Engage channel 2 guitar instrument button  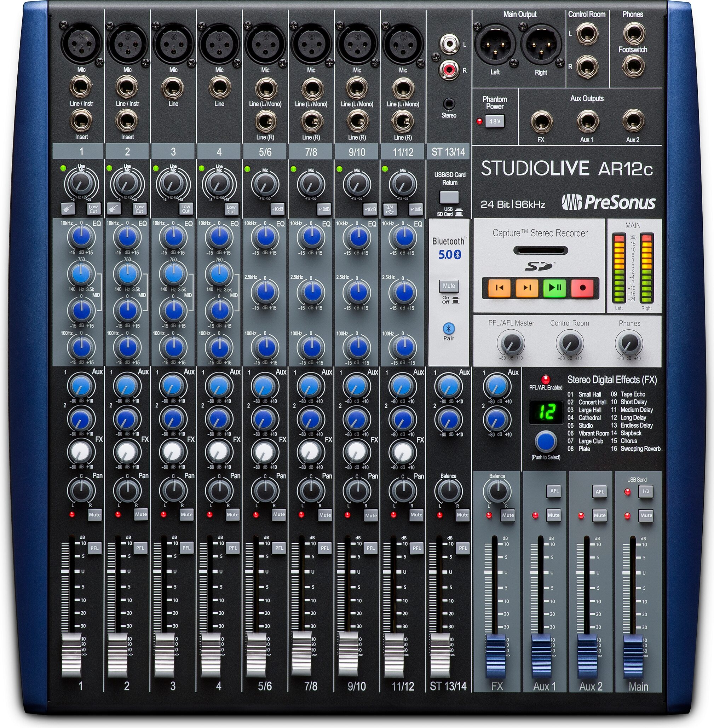[114, 208]
